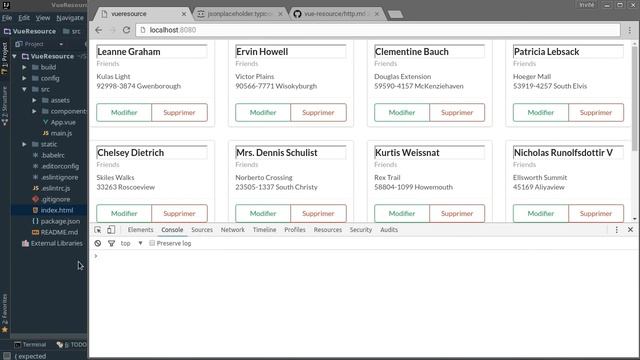The image size is (640, 360).
Task: Close the vue-resource/http.md tab
Action: click(377, 14)
